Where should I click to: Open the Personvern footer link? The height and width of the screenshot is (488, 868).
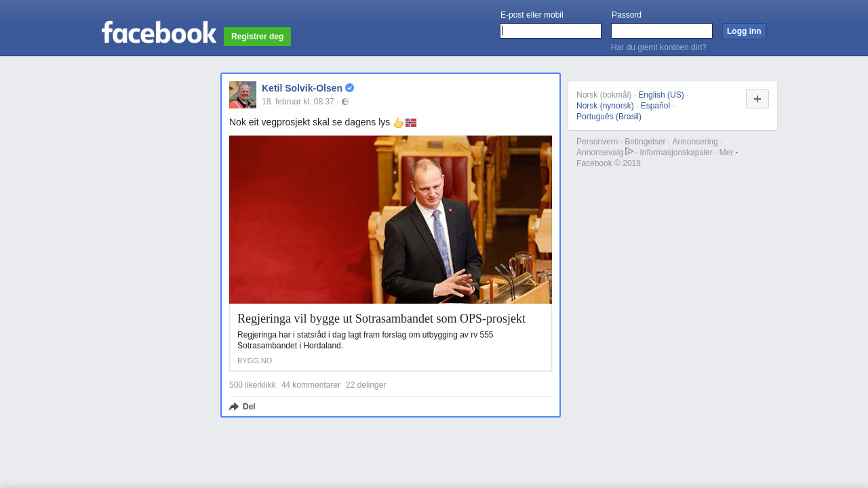597,142
